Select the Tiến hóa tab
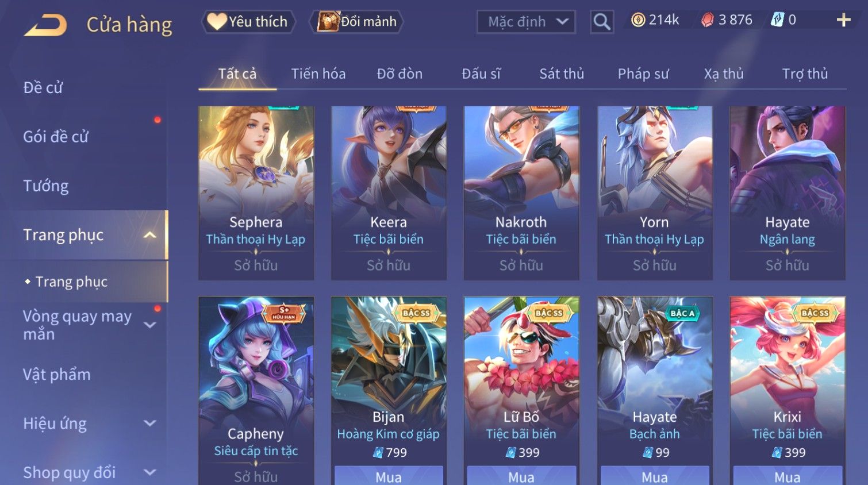The image size is (868, 485). point(318,74)
